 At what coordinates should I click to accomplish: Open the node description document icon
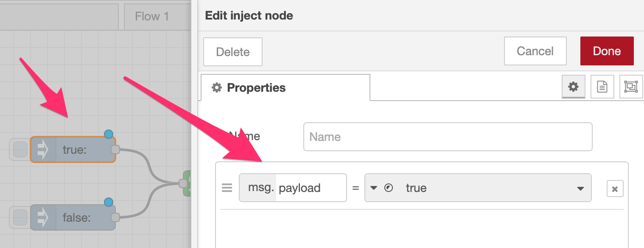(x=602, y=87)
